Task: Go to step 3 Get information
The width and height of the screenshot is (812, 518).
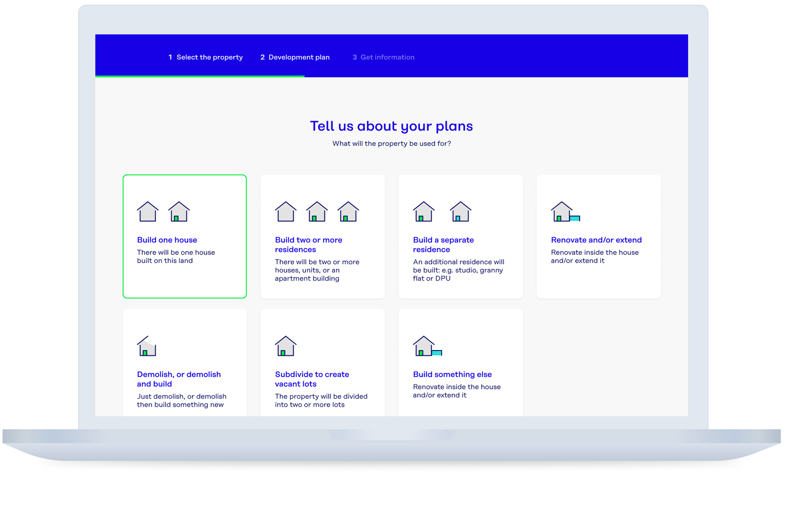Action: pos(384,57)
